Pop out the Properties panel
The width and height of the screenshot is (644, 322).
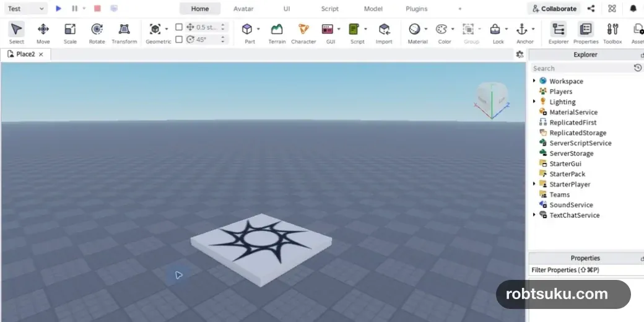pyautogui.click(x=642, y=258)
